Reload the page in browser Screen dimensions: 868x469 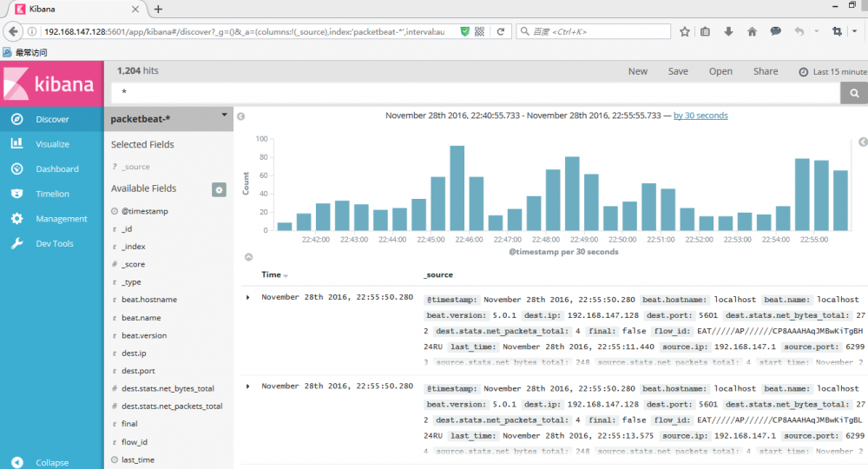501,31
